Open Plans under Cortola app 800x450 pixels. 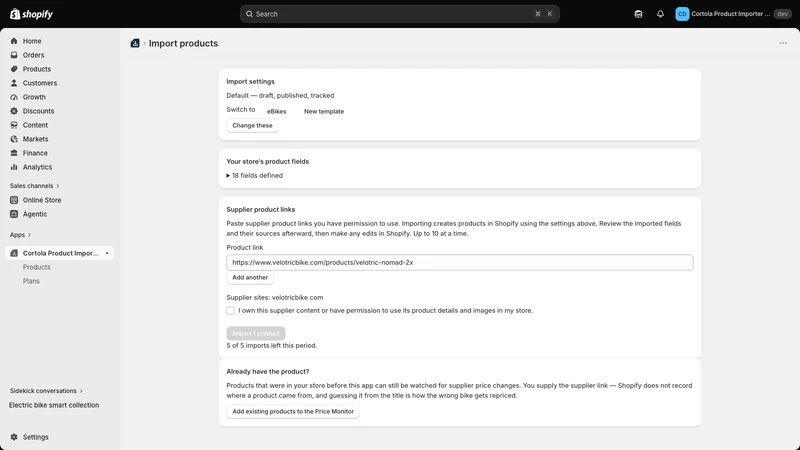[31, 281]
